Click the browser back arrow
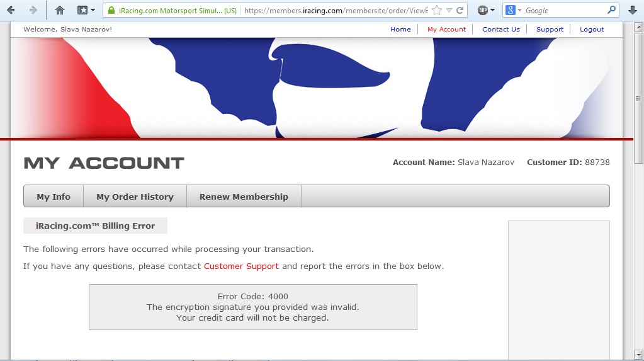The height and width of the screenshot is (361, 644). coord(11,10)
